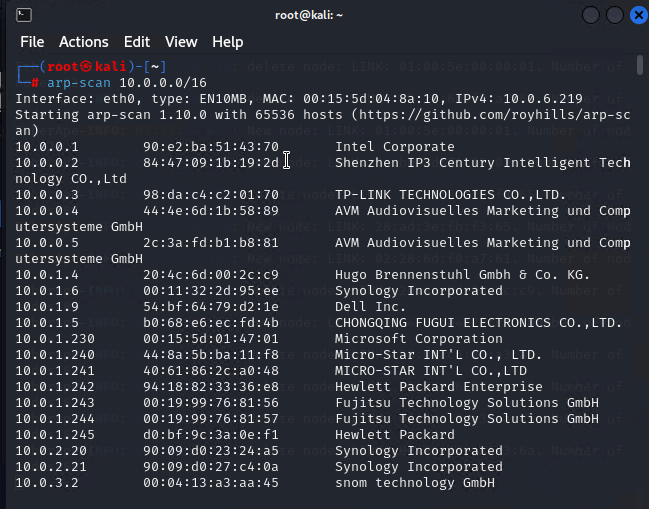The height and width of the screenshot is (509, 649).
Task: Click IP address 10.0.0.4
Action: (47, 211)
